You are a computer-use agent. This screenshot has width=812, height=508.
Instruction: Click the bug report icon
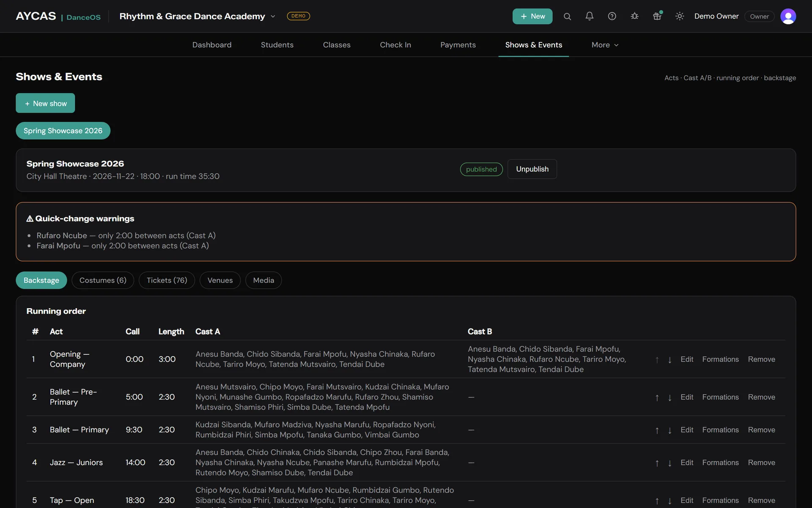[x=634, y=16]
